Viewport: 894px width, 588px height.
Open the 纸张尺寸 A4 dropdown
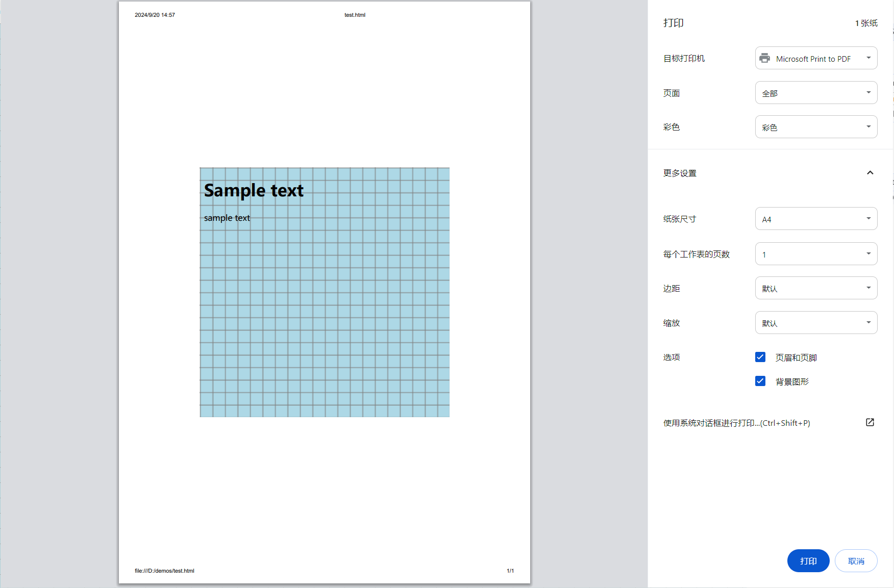click(816, 219)
